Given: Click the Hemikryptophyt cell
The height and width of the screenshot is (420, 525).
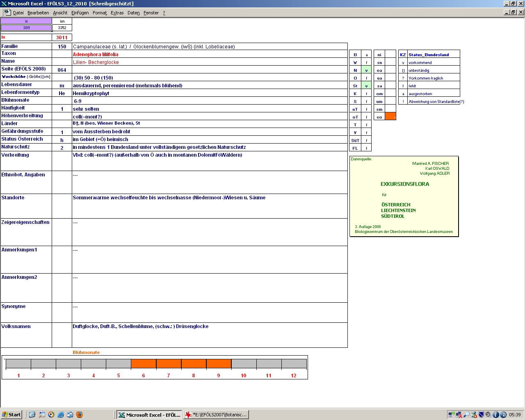Looking at the screenshot, I should click(x=210, y=93).
